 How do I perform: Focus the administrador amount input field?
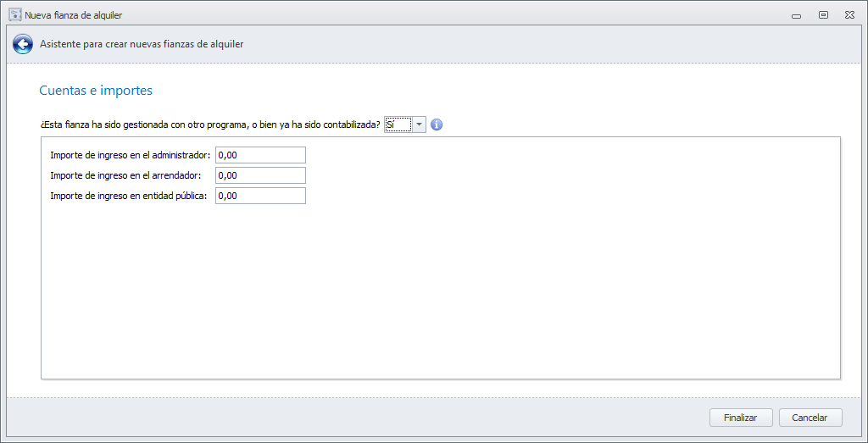coord(260,155)
